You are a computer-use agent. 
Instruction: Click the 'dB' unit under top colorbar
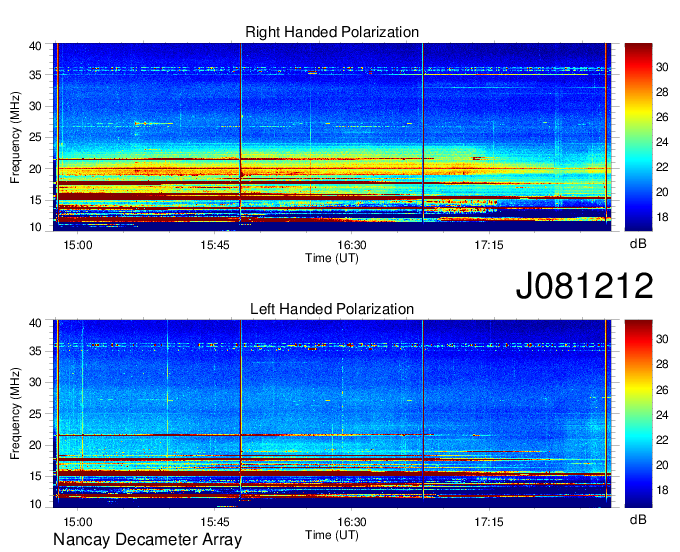638,244
